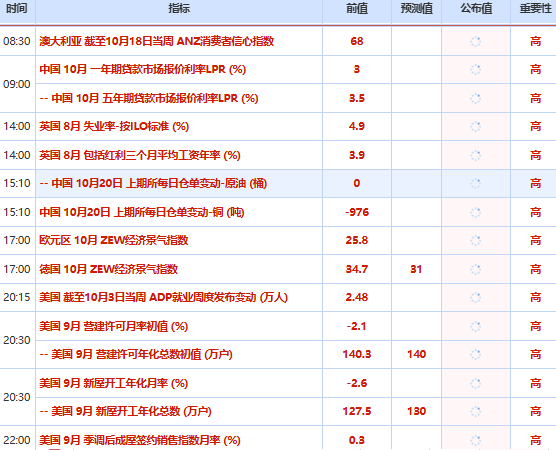Open 美国 9月 季调后成屋签约销售指数月率 indicator
Viewport: 556px width, 450px height.
coord(140,440)
